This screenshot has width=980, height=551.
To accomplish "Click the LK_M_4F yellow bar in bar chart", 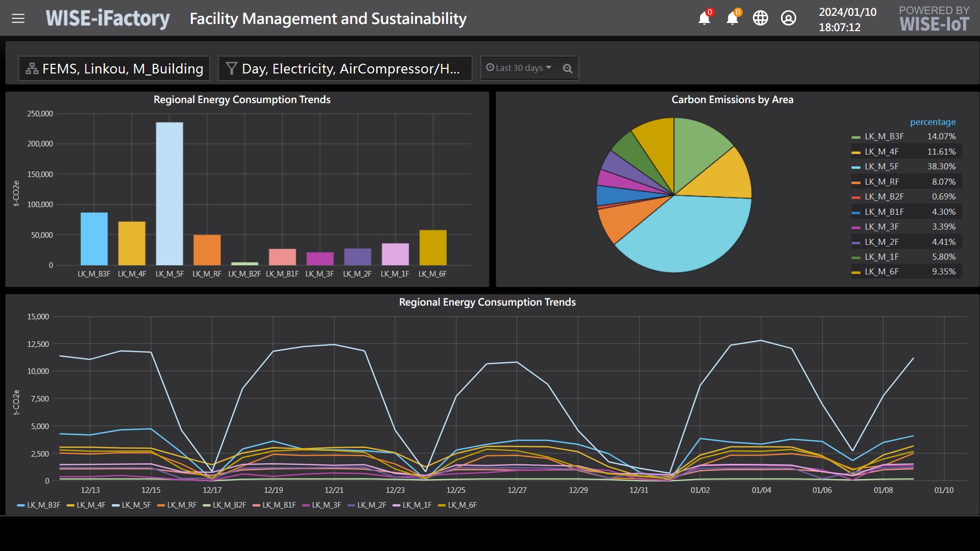I will coord(132,243).
